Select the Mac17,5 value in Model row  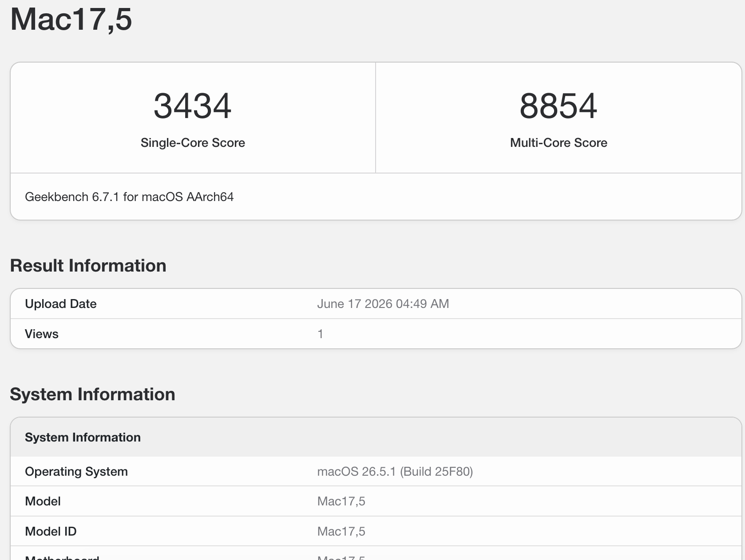(x=341, y=501)
